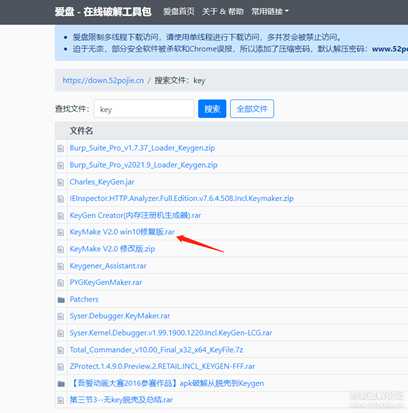Viewport: 408px width, 413px height.
Task: Click the blue 搜索 button
Action: point(212,109)
